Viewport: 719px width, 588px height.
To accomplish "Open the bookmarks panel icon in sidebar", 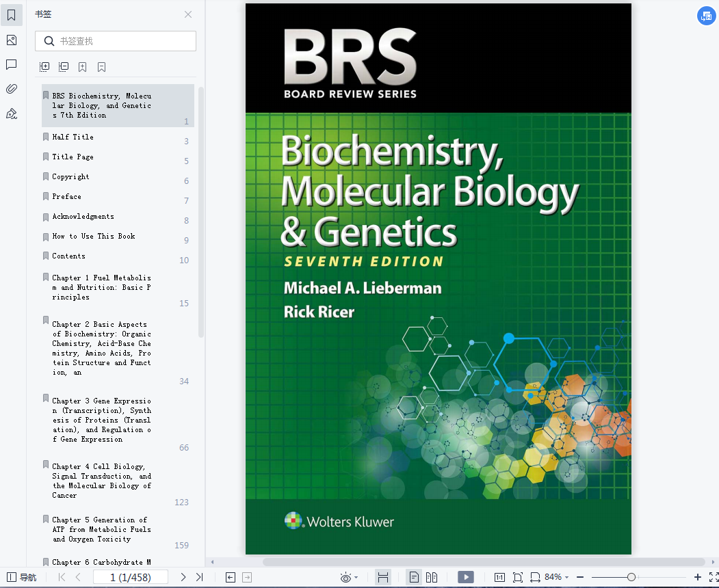I will tap(12, 15).
